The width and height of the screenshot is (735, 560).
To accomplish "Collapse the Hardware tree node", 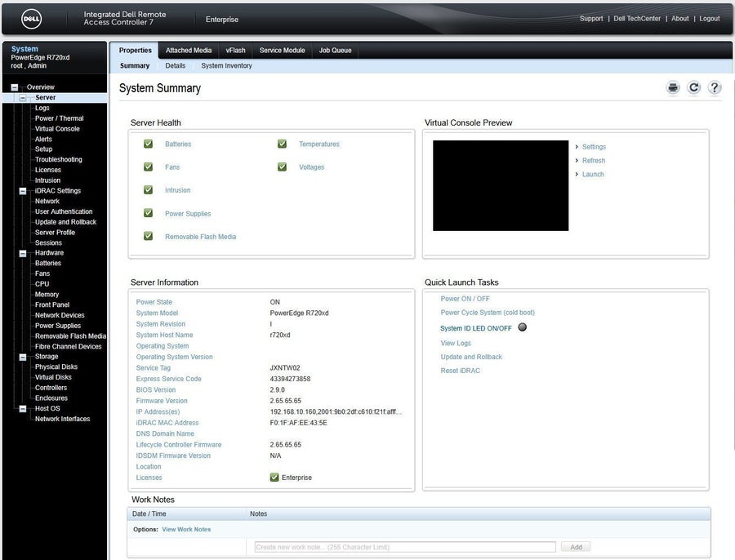I will tap(23, 254).
